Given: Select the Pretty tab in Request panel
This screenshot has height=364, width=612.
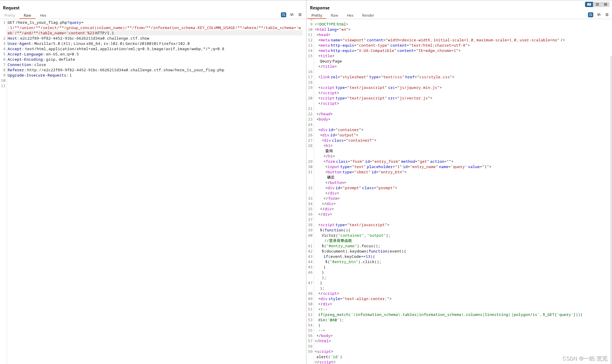Looking at the screenshot, I should coord(10,16).
